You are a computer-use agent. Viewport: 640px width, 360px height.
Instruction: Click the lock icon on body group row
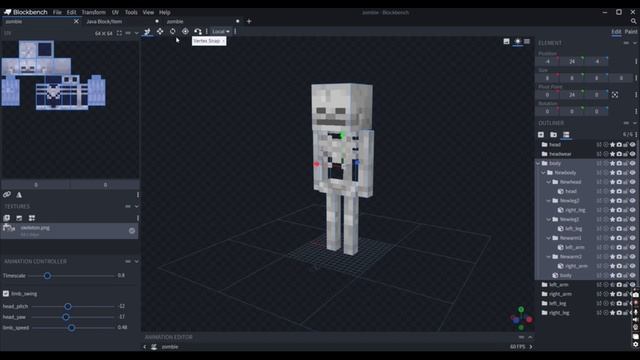click(x=626, y=163)
